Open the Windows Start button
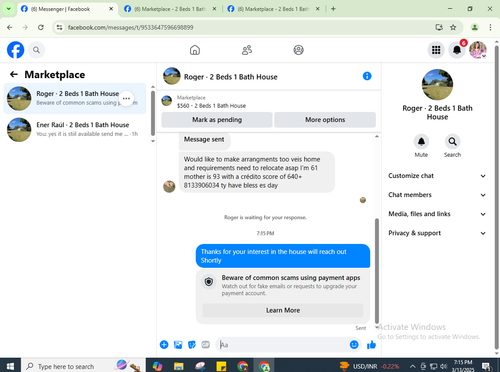Image resolution: width=500 pixels, height=372 pixels. 10,366
